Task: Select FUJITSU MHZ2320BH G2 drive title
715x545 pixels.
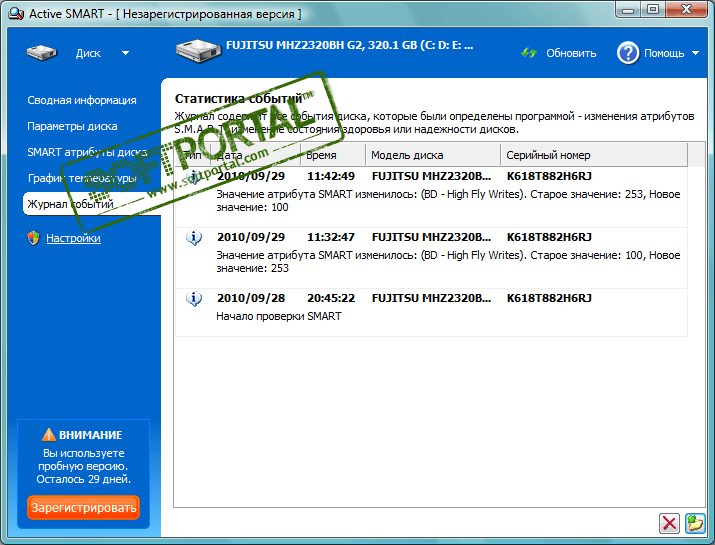Action: (x=349, y=45)
